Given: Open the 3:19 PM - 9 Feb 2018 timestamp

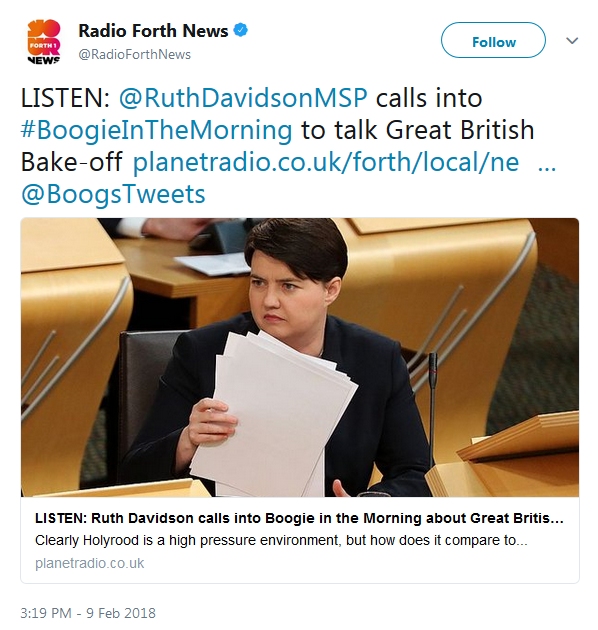Looking at the screenshot, I should [x=88, y=613].
